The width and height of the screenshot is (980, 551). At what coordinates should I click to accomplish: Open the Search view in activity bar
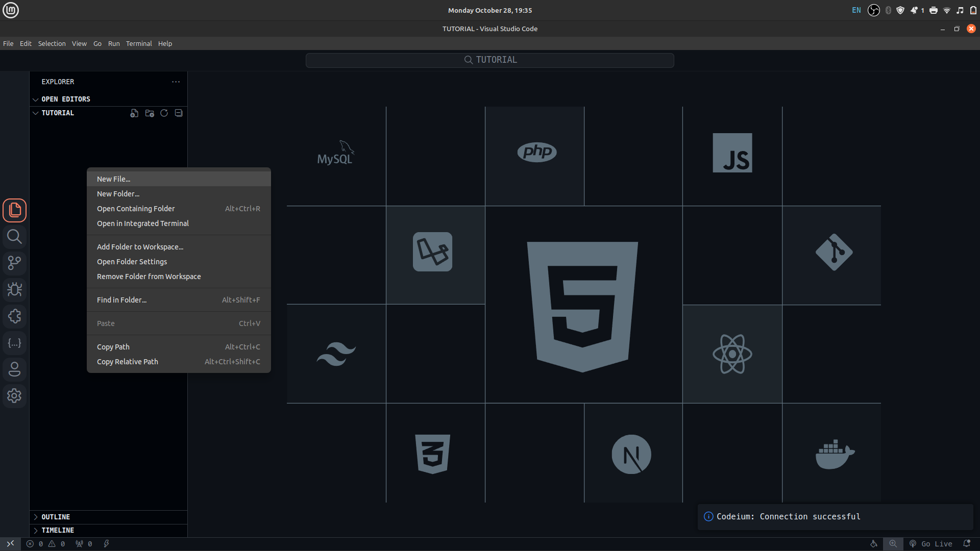click(x=14, y=237)
